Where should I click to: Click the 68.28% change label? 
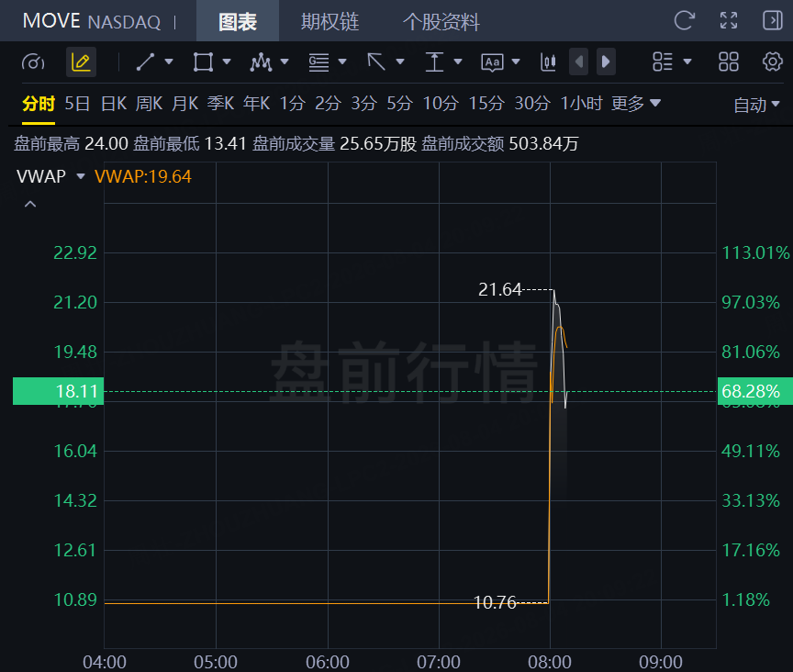[755, 391]
